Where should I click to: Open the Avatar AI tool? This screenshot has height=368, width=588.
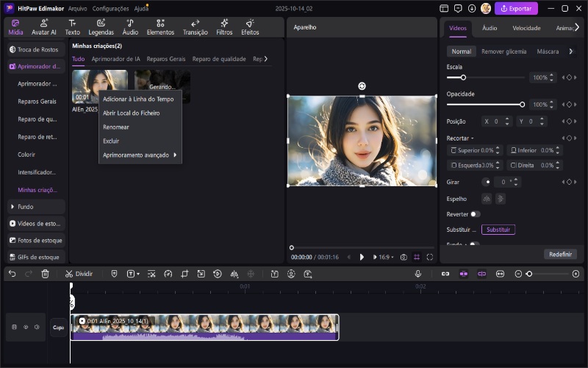coord(44,27)
